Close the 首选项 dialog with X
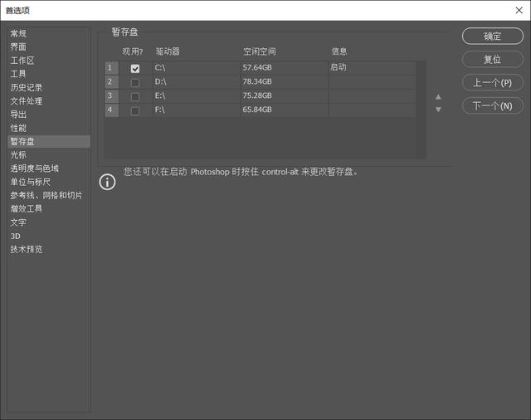Viewport: 531px width, 420px height. click(x=519, y=10)
